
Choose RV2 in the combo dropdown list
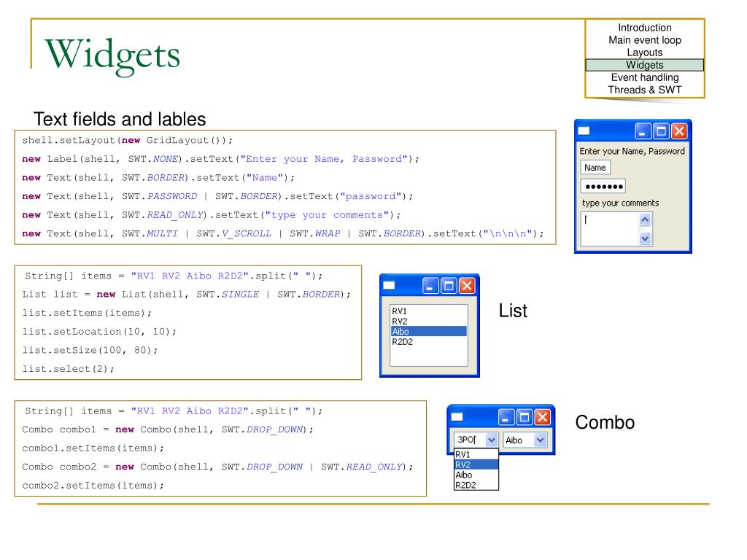476,464
